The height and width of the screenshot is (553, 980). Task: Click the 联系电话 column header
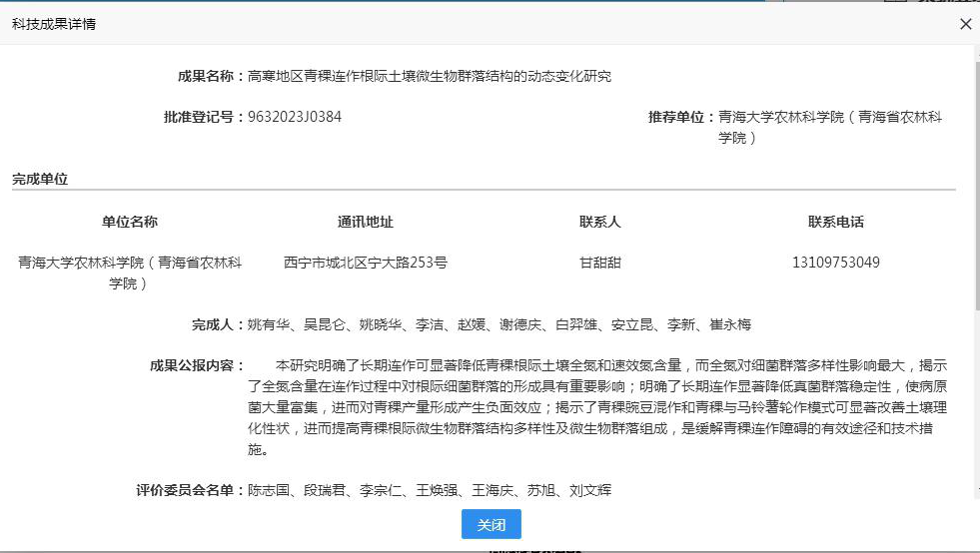pyautogui.click(x=836, y=222)
